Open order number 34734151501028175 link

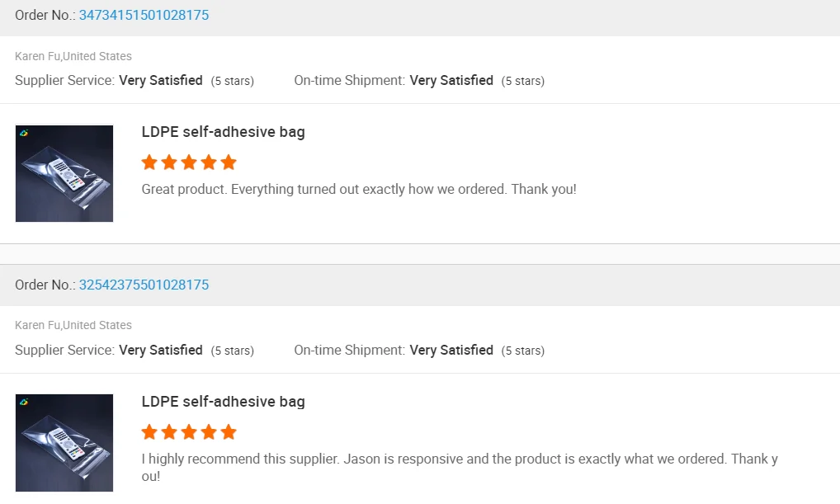(x=144, y=15)
